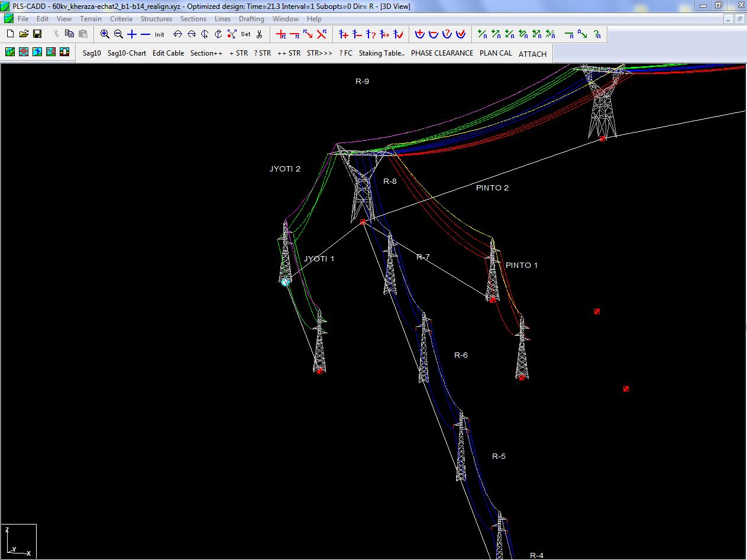Click the ATTACH button
Viewport: 747px width, 560px height.
coord(532,54)
